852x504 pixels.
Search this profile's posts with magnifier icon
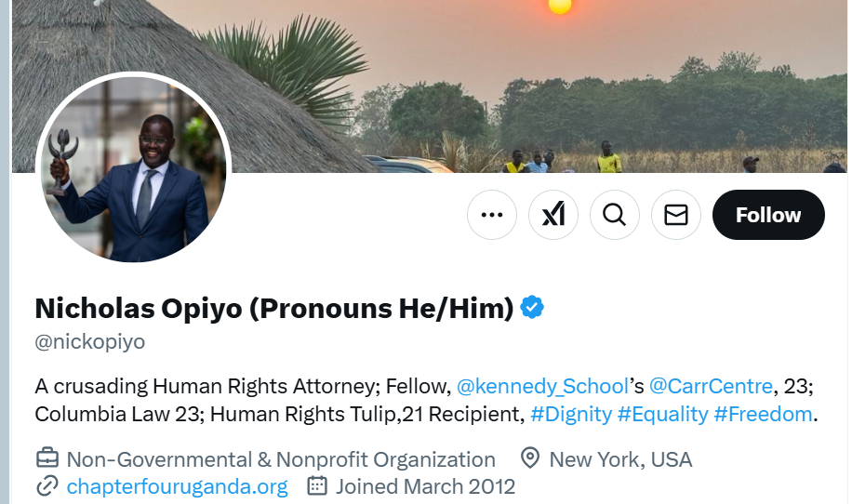click(614, 215)
